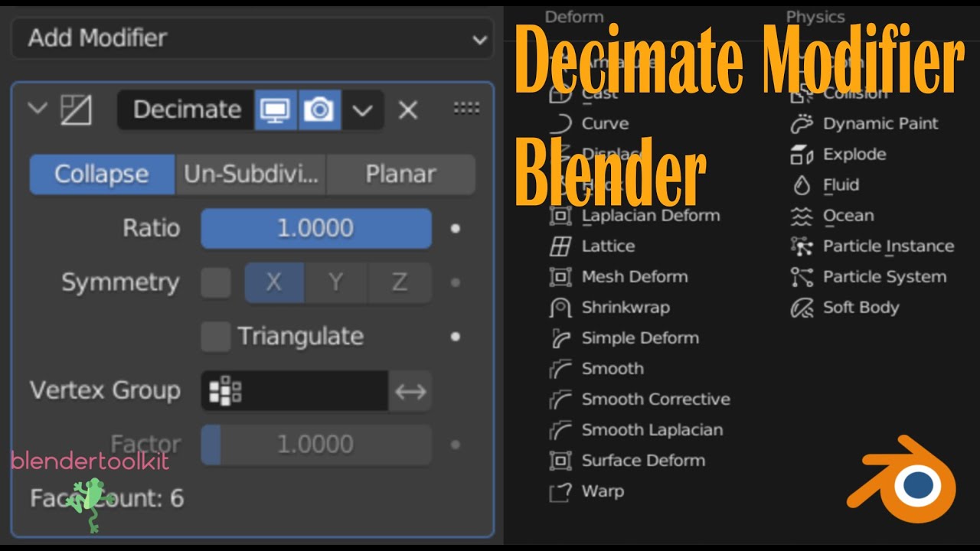
Task: Animate Ratio property with its dot
Action: 456,228
